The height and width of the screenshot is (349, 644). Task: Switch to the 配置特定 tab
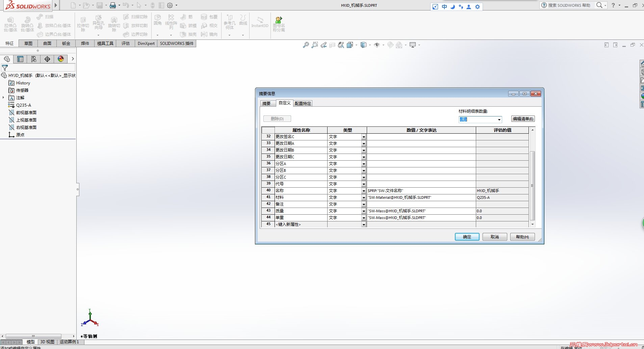[x=303, y=103]
